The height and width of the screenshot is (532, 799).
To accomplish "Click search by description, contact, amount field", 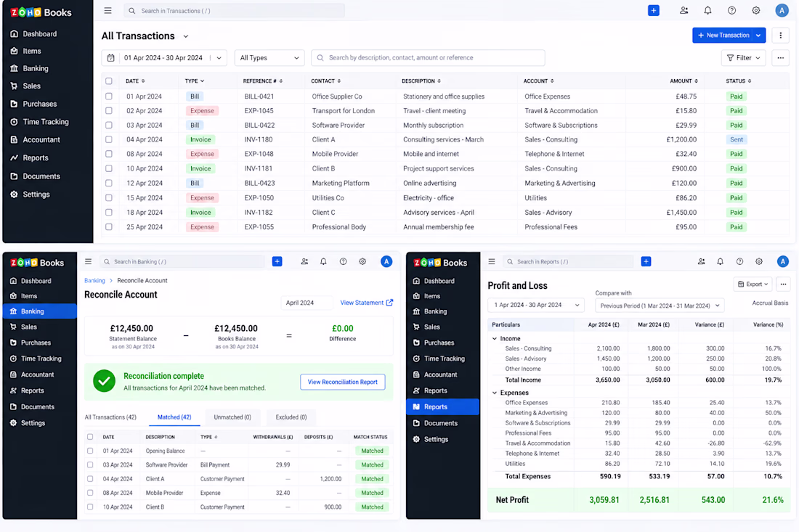I will point(428,58).
